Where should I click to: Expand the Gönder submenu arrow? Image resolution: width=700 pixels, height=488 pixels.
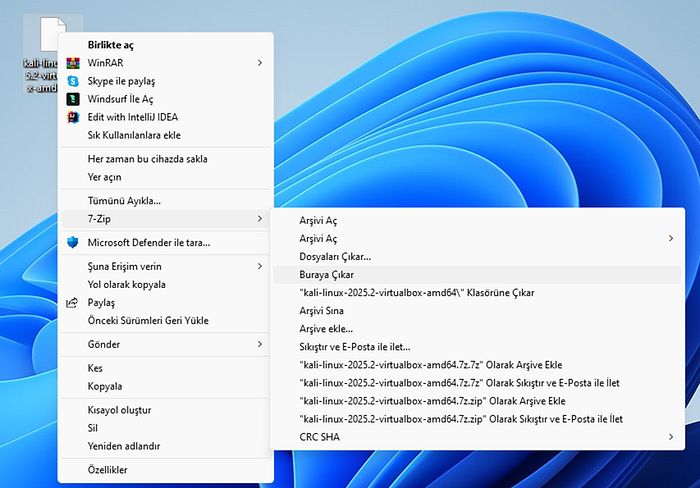[260, 344]
